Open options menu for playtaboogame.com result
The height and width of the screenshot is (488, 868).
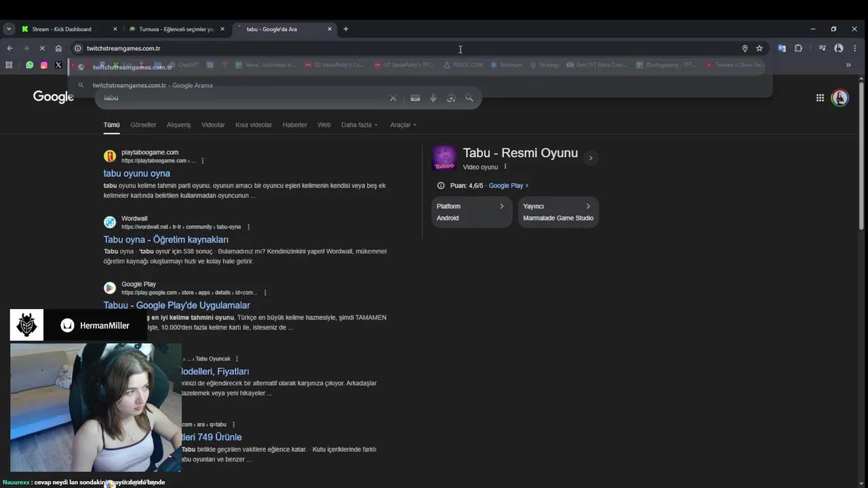click(x=202, y=161)
